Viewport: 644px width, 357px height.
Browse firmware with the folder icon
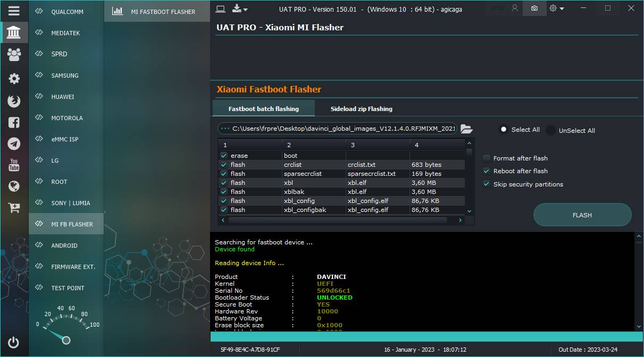(466, 129)
